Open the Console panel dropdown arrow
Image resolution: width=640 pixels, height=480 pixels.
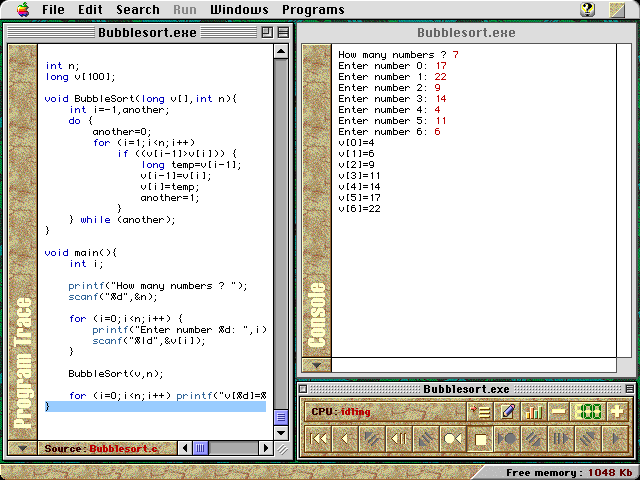pos(317,365)
